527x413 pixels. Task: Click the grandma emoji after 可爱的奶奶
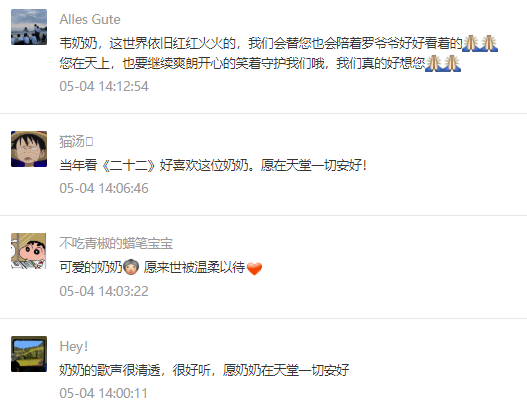[131, 267]
